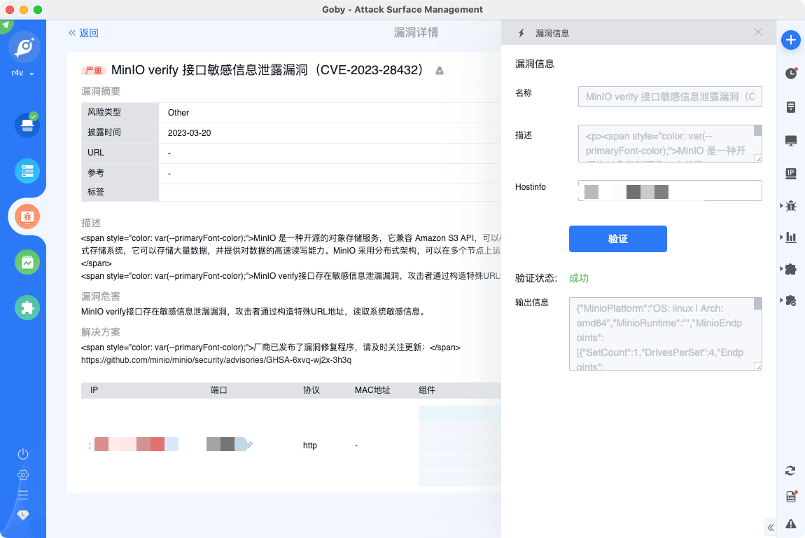The image size is (805, 538).
Task: Click the blue plus new scan button
Action: 791,40
